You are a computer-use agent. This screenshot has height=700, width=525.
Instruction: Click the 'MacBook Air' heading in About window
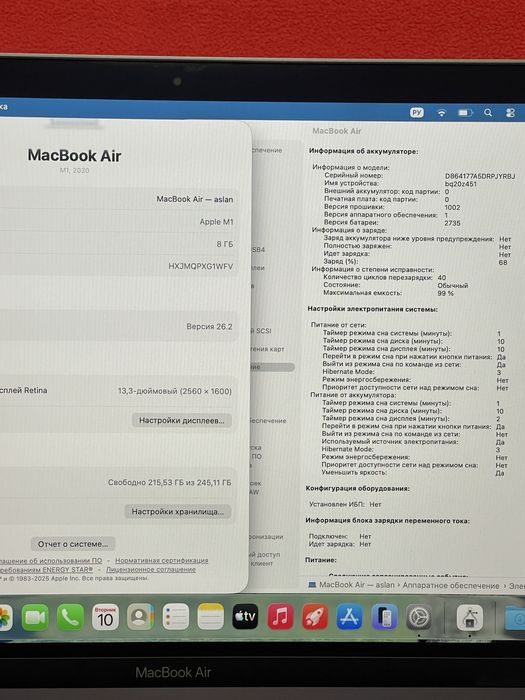tap(74, 155)
